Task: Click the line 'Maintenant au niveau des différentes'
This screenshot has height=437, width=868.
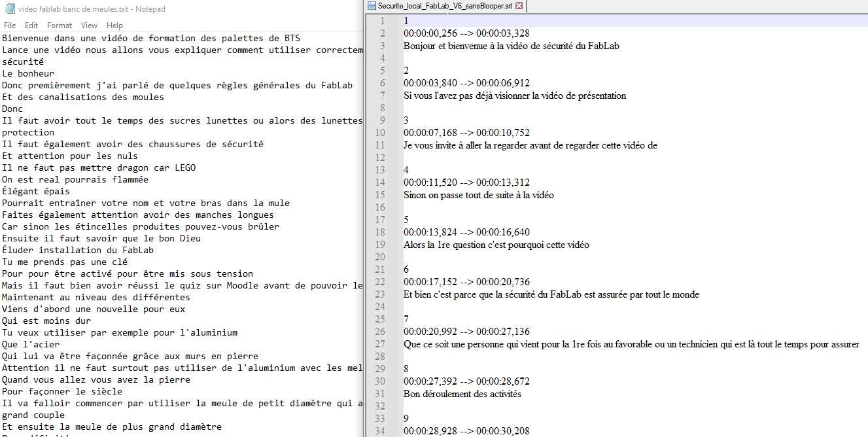Action: tap(96, 297)
